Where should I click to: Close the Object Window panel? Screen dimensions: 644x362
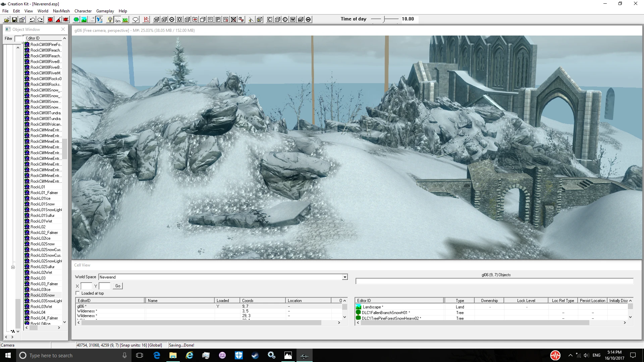tap(63, 29)
